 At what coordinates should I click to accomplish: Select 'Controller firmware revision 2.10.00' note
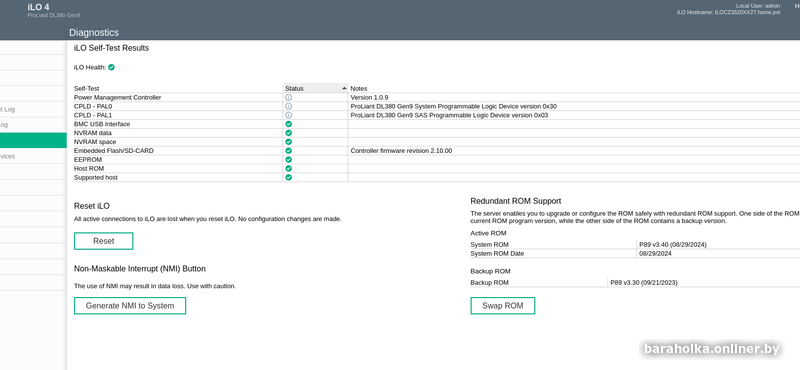401,151
